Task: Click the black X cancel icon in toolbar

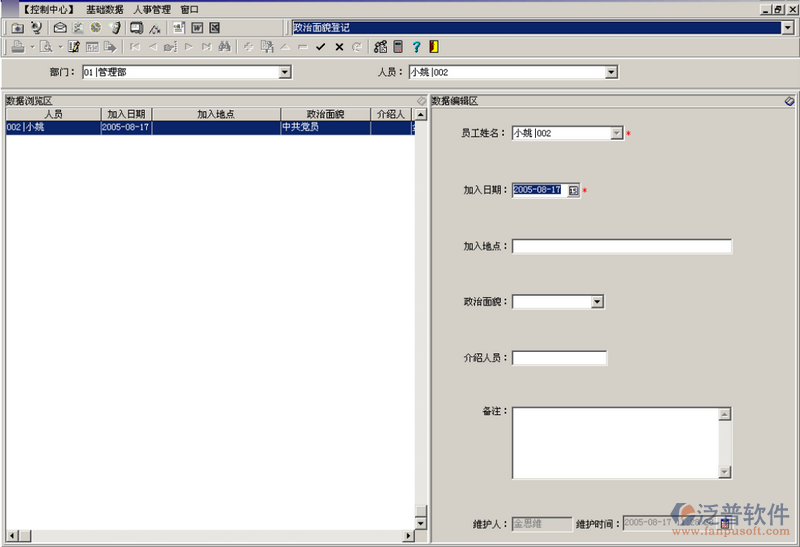Action: click(x=339, y=47)
